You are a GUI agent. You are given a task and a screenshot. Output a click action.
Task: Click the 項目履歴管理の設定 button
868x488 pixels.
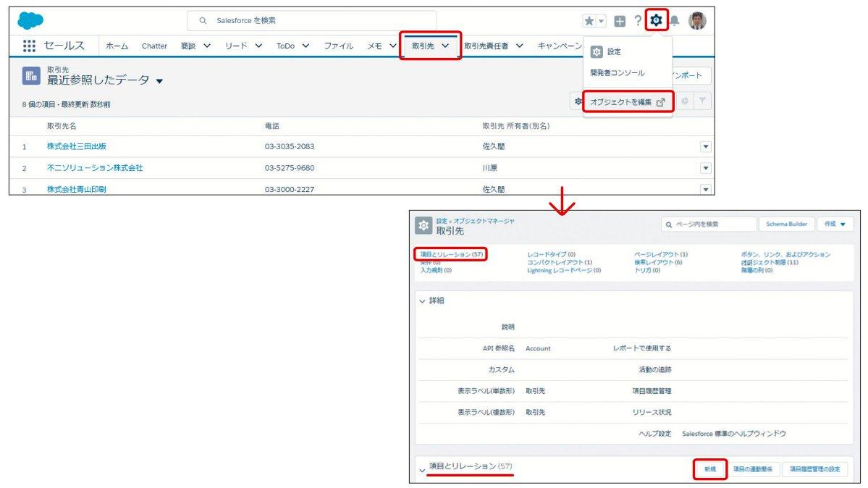pos(814,469)
